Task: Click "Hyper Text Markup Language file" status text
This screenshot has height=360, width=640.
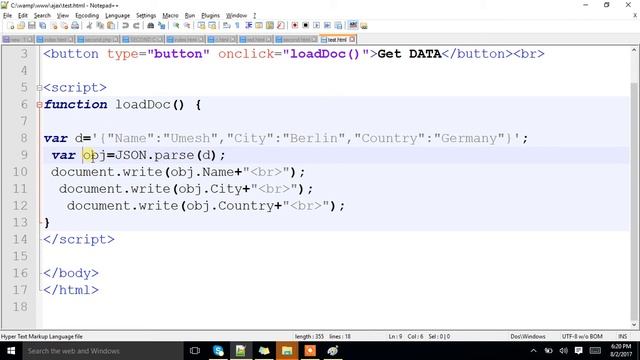Action: [42, 337]
